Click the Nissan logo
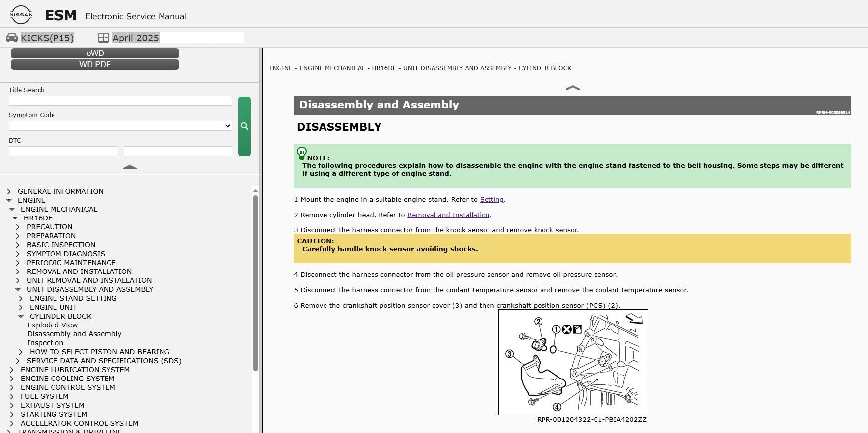Viewport: 868px width, 433px height. pyautogui.click(x=21, y=15)
